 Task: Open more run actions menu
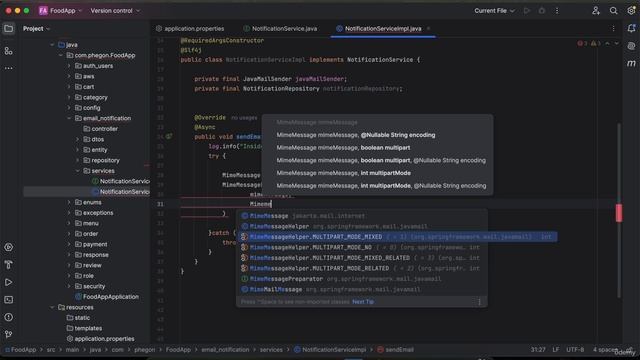click(x=557, y=11)
